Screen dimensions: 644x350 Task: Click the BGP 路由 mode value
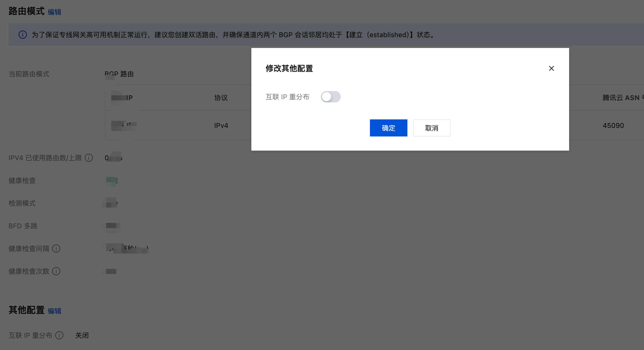[119, 74]
